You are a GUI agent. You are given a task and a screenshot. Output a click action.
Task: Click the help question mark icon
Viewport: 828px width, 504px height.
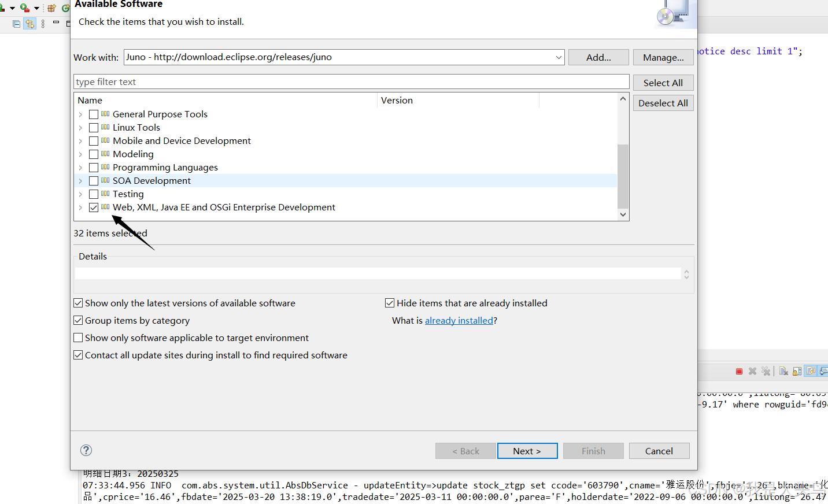86,450
